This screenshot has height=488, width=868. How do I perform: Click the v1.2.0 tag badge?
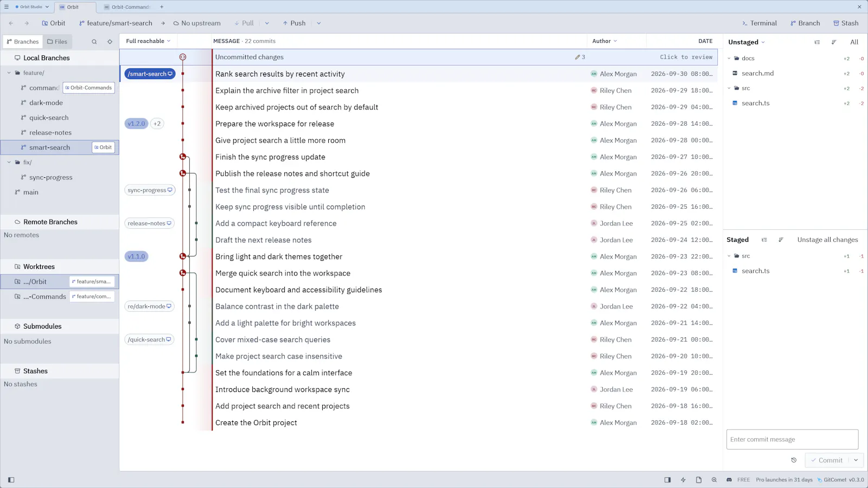point(136,124)
